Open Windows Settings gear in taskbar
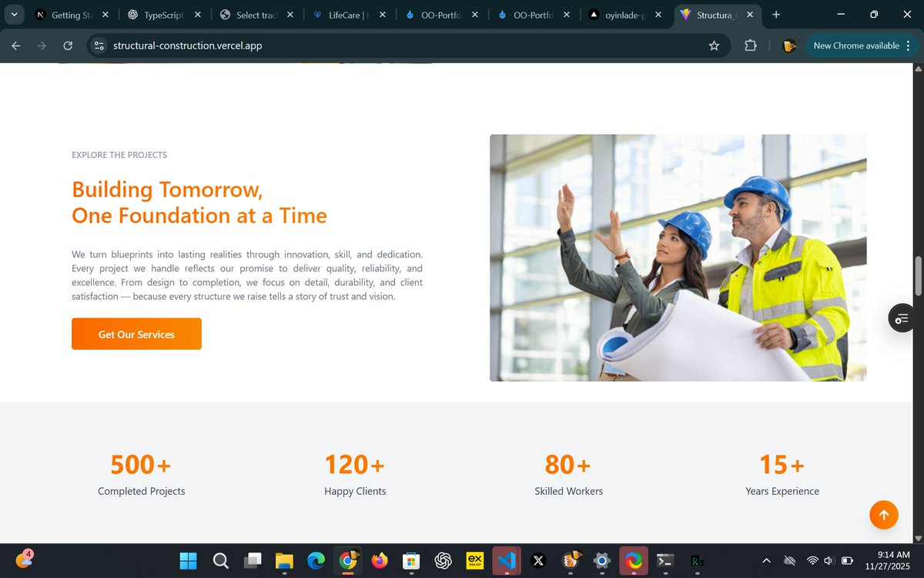 point(602,560)
